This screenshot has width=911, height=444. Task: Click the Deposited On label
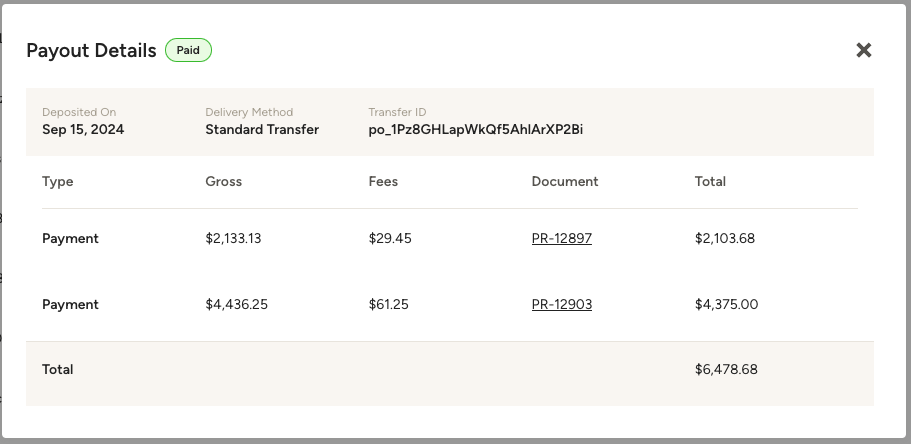tap(79, 112)
